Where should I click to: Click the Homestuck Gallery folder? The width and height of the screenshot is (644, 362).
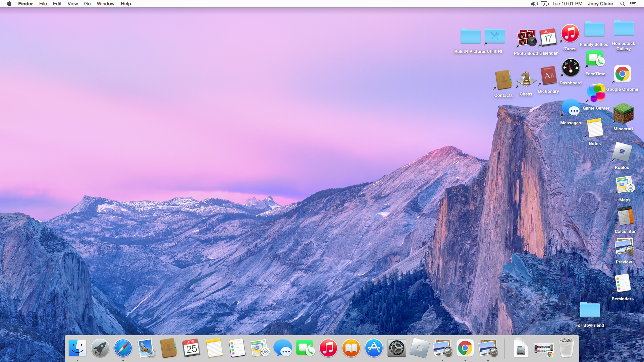[x=624, y=28]
